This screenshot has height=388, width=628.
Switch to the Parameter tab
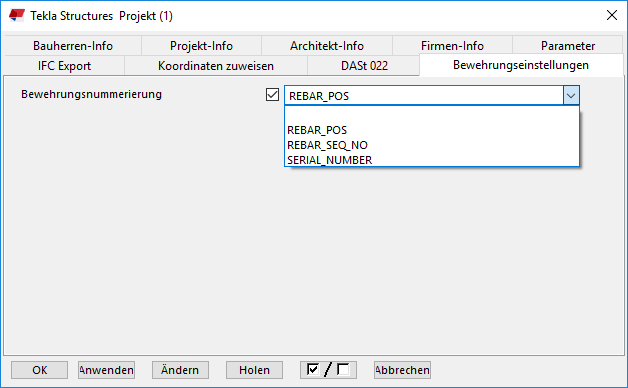[568, 45]
